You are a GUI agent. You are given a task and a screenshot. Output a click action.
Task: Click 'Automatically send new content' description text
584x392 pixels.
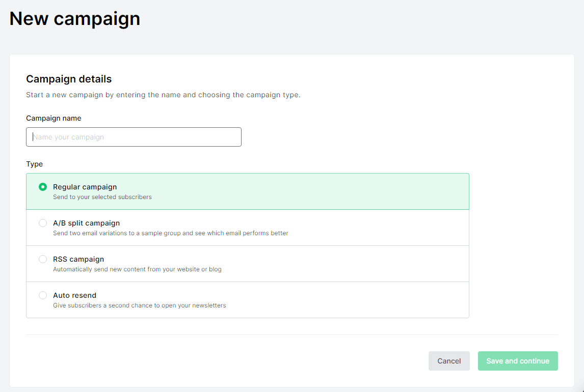(x=137, y=269)
